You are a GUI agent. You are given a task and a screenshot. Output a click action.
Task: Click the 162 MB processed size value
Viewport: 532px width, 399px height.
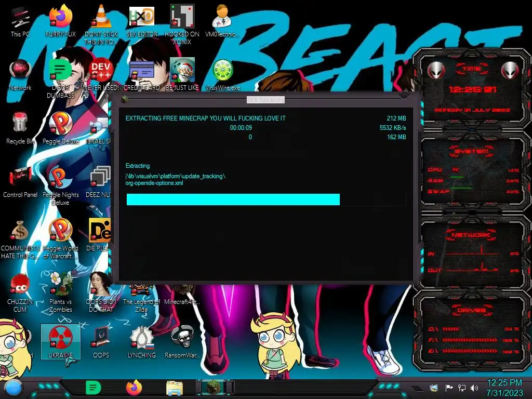[x=396, y=137]
